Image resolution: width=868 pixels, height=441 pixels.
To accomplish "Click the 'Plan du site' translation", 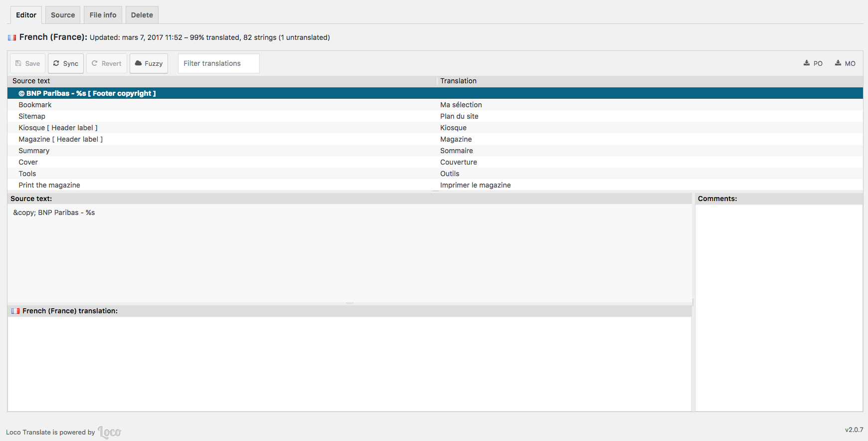I will (x=459, y=116).
